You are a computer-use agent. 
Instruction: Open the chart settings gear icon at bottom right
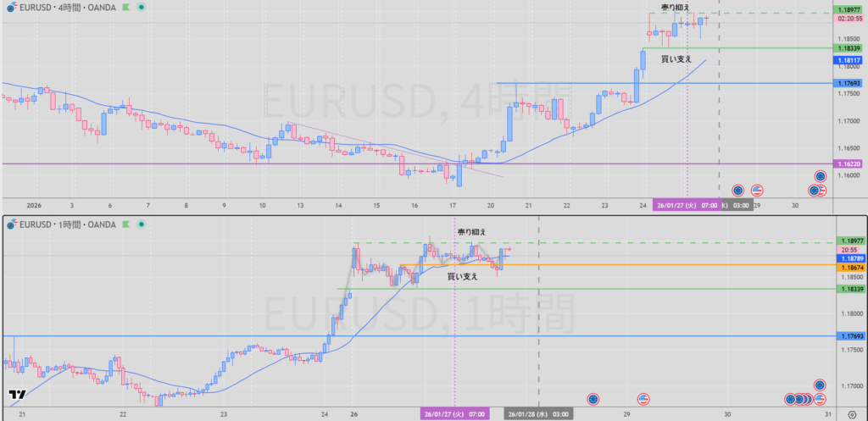850,414
